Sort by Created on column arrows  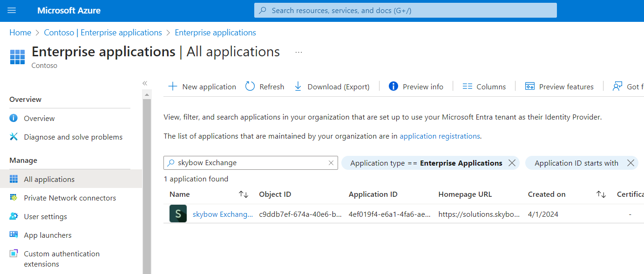(x=601, y=194)
